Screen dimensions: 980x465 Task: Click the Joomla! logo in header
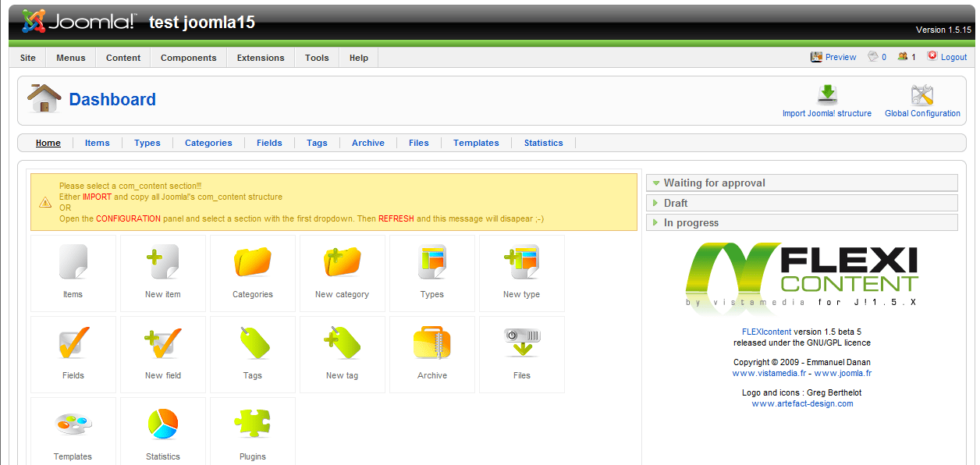pyautogui.click(x=80, y=22)
